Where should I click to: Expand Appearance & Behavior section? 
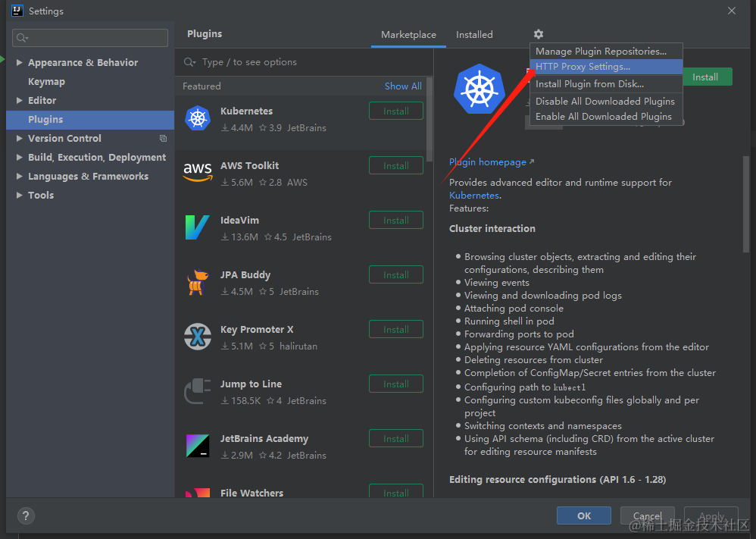19,62
